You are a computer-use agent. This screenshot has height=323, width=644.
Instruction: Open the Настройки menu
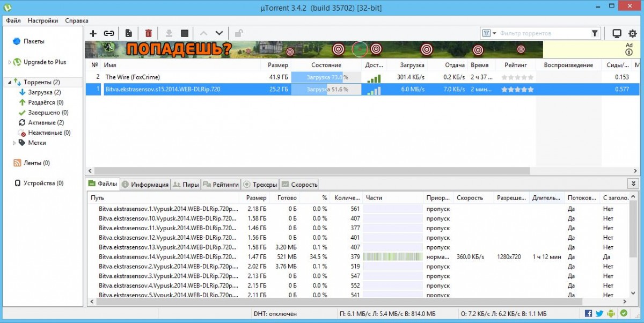pyautogui.click(x=43, y=20)
